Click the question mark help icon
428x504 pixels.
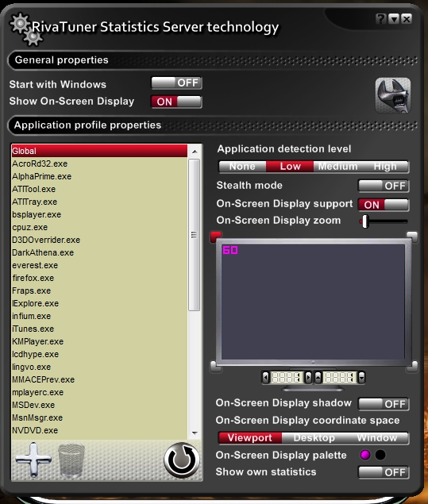[x=380, y=19]
